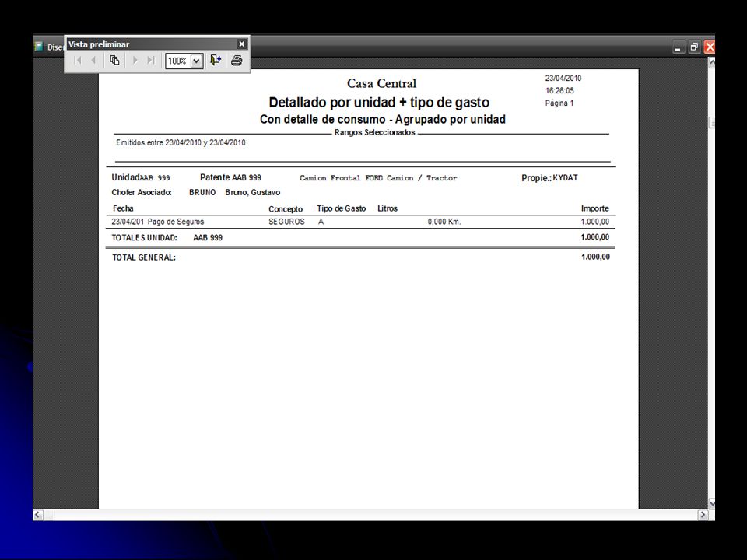This screenshot has height=560, width=747.
Task: Click 'Patente AAB 999' text
Action: pos(230,177)
